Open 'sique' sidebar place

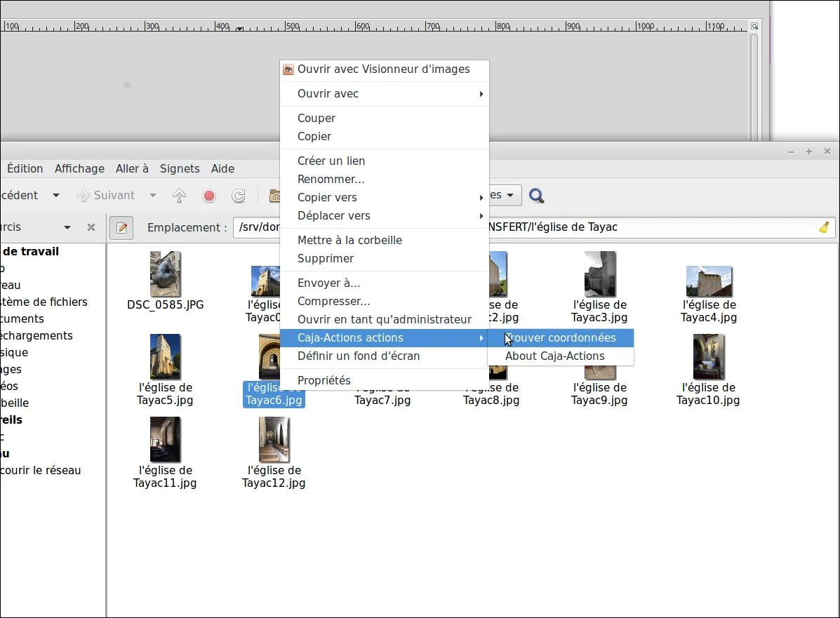tap(14, 352)
